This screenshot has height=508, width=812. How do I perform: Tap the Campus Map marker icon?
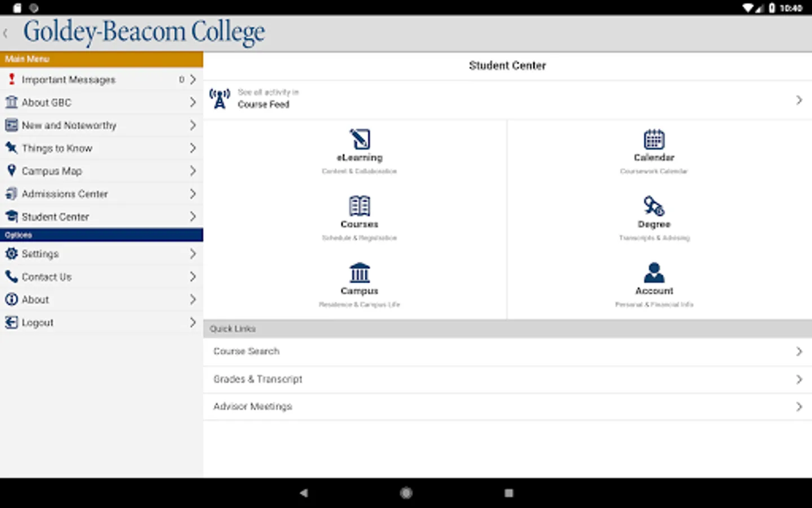click(x=11, y=170)
